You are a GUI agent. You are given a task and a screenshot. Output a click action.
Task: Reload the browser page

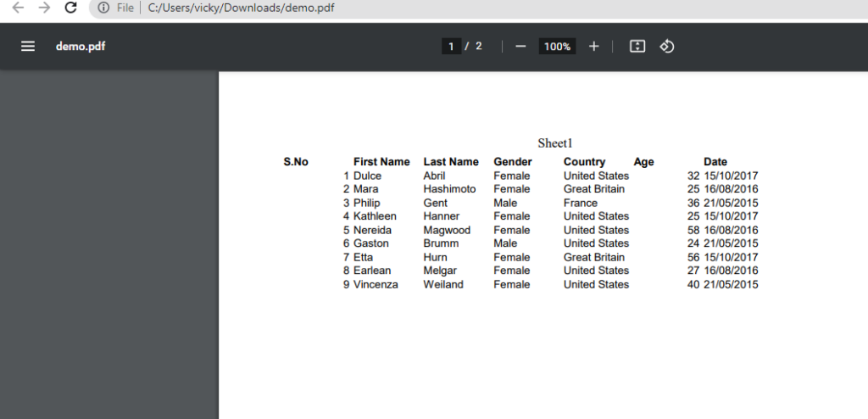coord(71,8)
